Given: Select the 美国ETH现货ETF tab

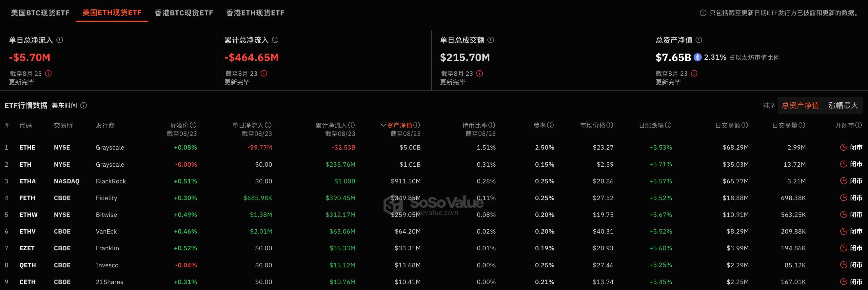Looking at the screenshot, I should [112, 13].
